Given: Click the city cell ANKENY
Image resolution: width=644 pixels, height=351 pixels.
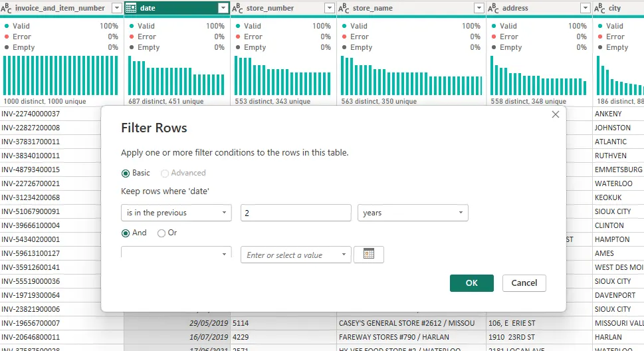Looking at the screenshot, I should (619, 114).
